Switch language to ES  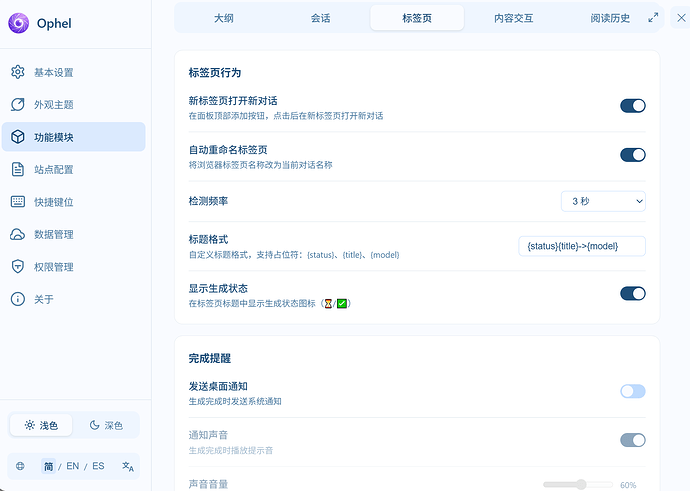coord(98,466)
